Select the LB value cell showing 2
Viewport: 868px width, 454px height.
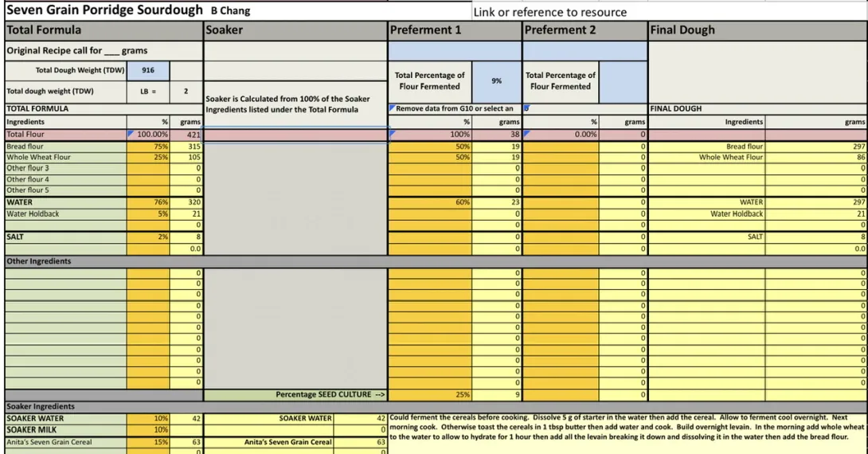[186, 91]
